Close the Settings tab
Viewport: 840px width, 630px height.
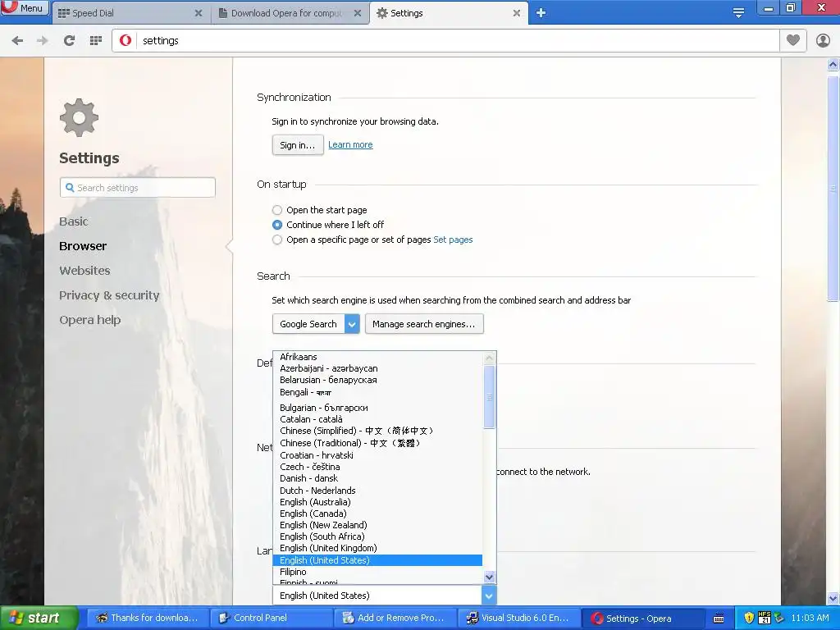tap(517, 13)
